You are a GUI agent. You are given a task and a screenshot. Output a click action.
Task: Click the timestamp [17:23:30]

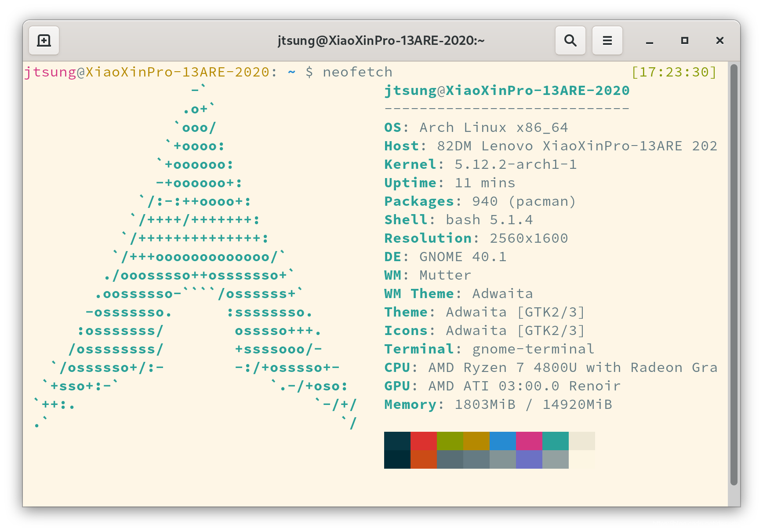pos(674,72)
